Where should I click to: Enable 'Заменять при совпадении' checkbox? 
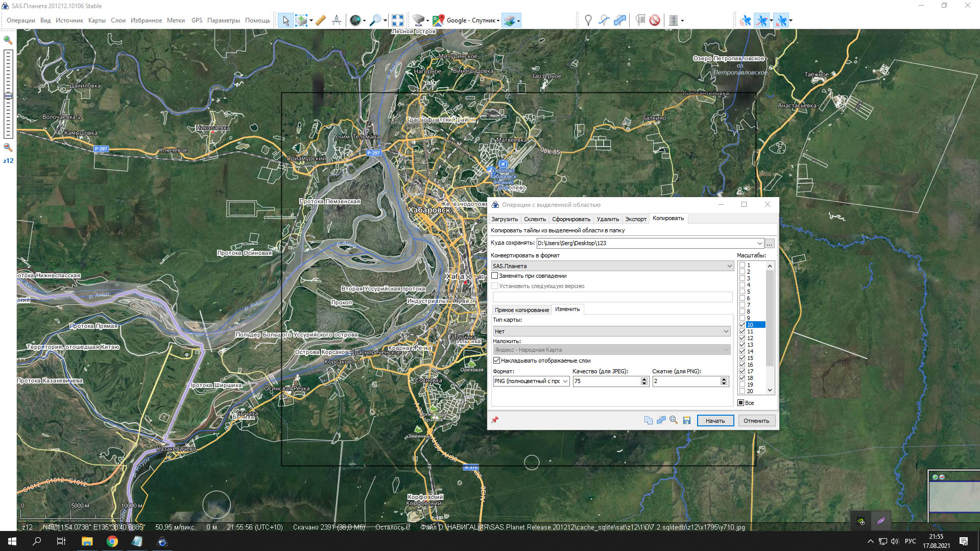click(x=495, y=276)
